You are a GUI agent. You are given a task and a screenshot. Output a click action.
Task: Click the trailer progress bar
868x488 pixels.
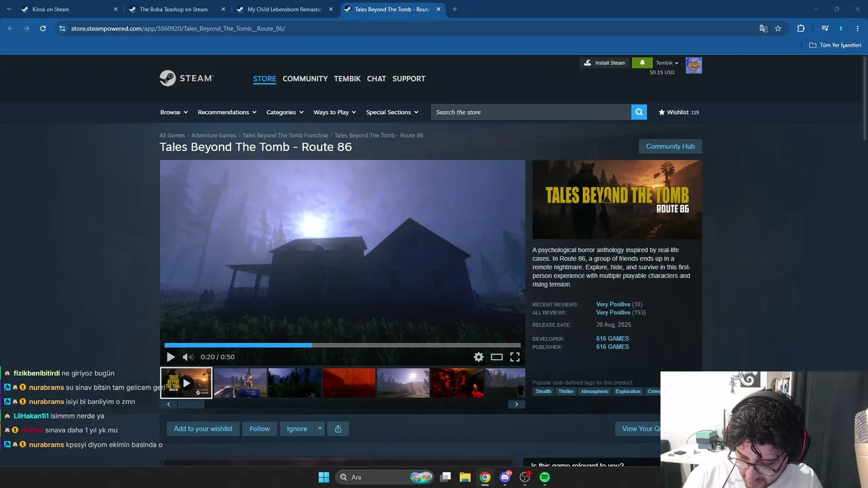point(342,345)
